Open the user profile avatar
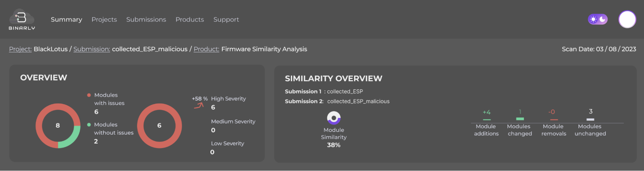 627,19
